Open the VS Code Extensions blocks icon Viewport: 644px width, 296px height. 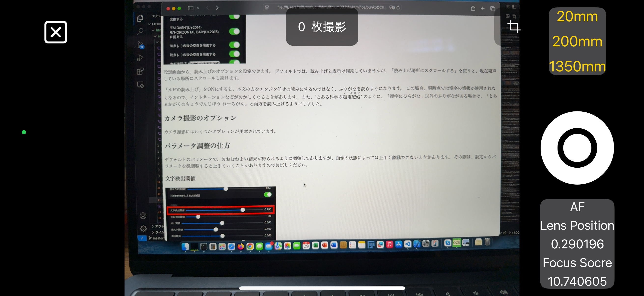coord(140,71)
